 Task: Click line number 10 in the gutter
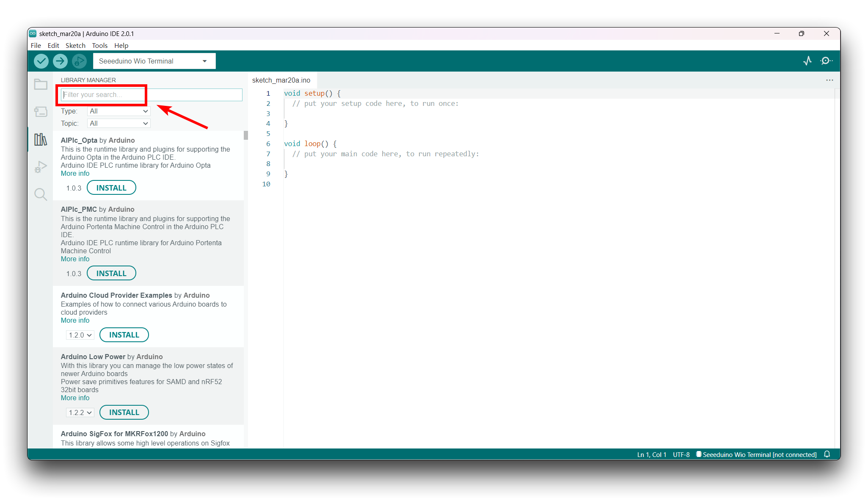click(266, 184)
